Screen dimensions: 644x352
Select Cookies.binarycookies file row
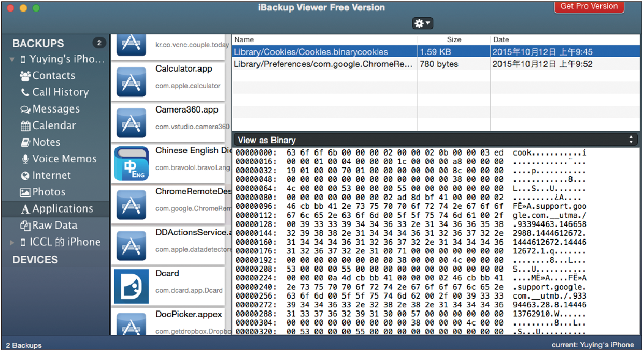click(436, 52)
